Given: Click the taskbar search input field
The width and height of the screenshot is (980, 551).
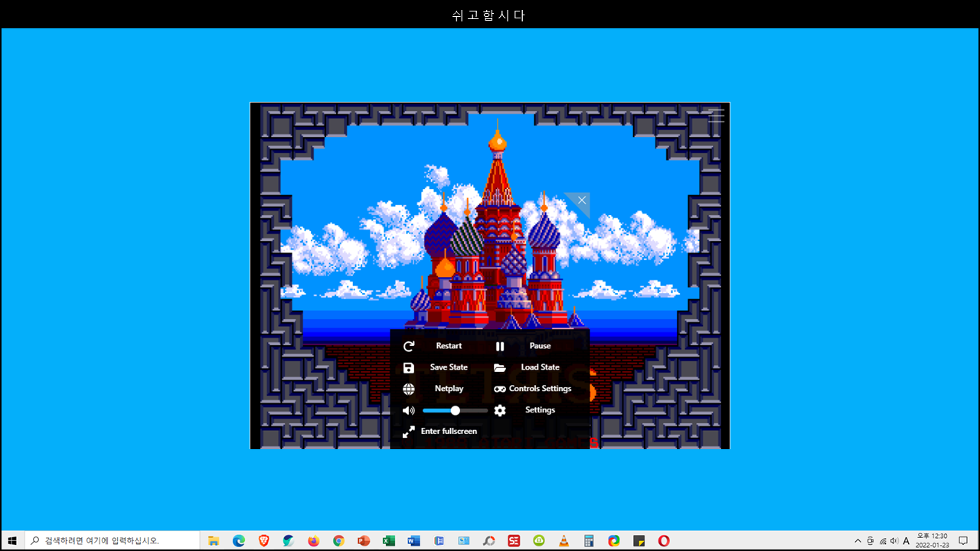Looking at the screenshot, I should point(112,541).
